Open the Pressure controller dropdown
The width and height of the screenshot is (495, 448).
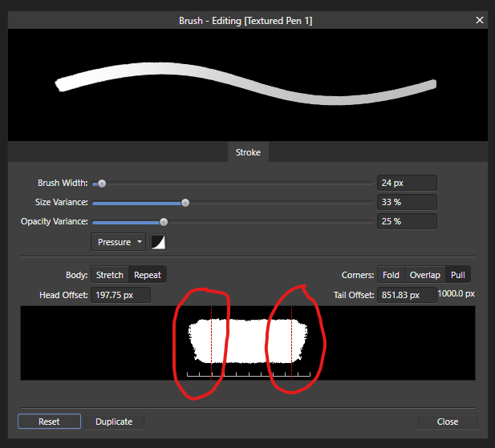119,242
